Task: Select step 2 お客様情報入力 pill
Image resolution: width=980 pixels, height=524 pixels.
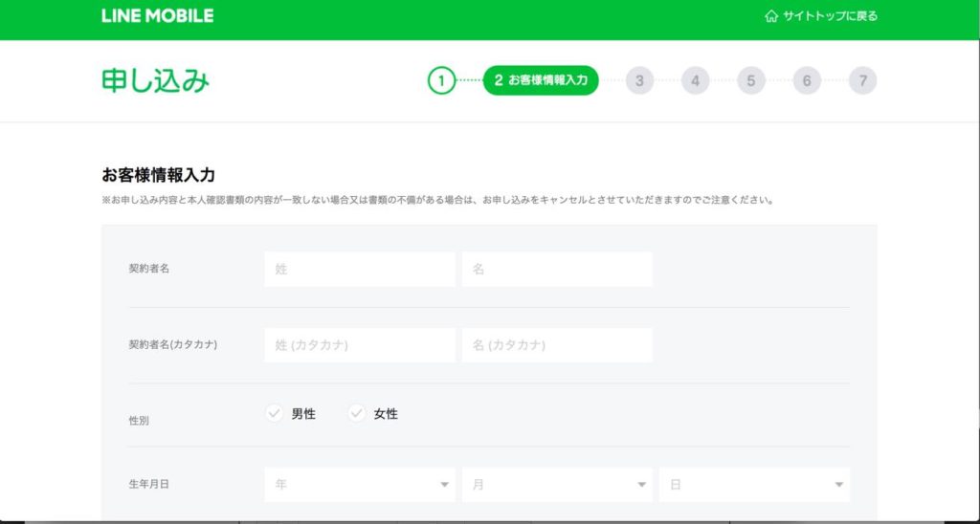Action: coord(541,80)
